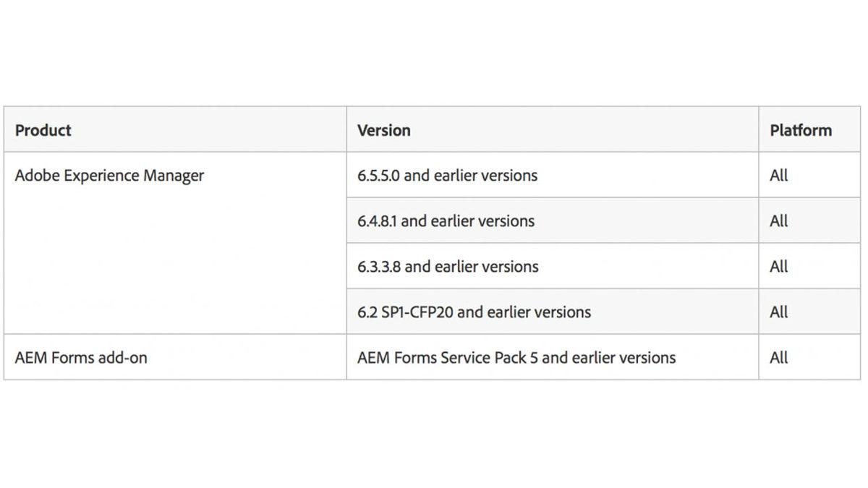This screenshot has height=488, width=868.
Task: Click the Version column header
Action: coord(383,130)
